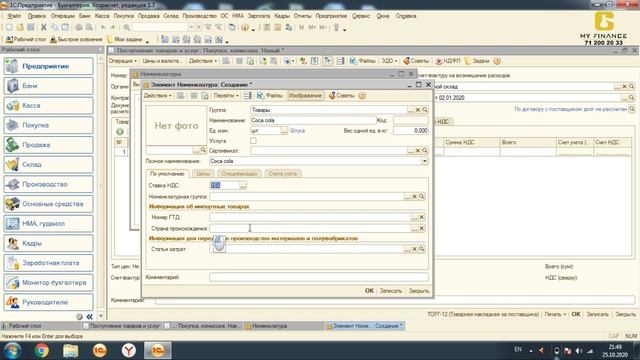Open the Покупка section in sidebar

49,125
